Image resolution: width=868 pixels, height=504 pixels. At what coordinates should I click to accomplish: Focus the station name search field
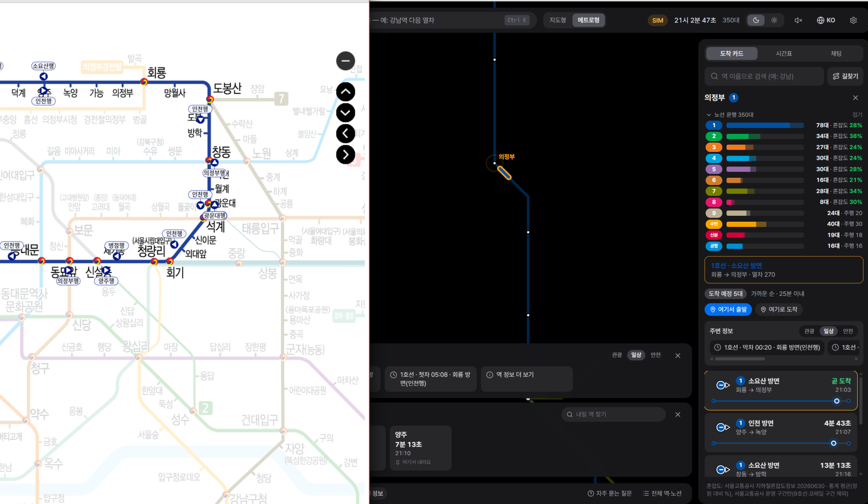tap(764, 76)
